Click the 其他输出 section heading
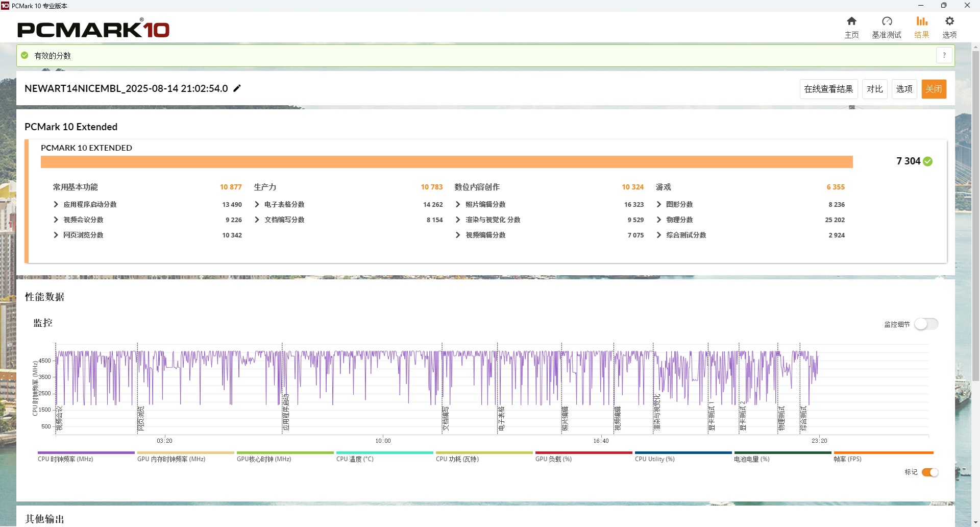 45,519
